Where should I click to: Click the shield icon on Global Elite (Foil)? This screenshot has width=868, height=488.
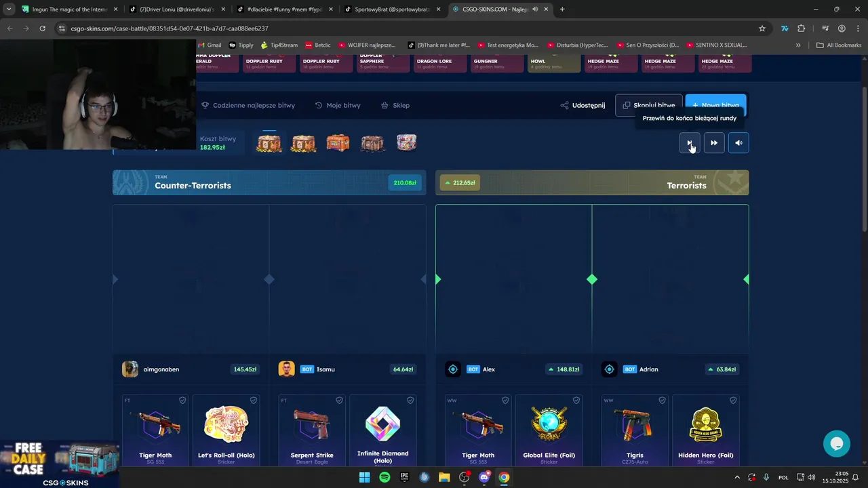pos(576,401)
